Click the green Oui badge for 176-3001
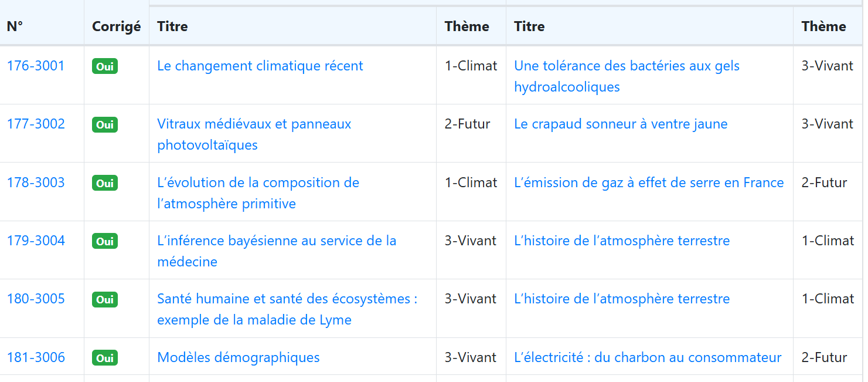 pyautogui.click(x=105, y=67)
